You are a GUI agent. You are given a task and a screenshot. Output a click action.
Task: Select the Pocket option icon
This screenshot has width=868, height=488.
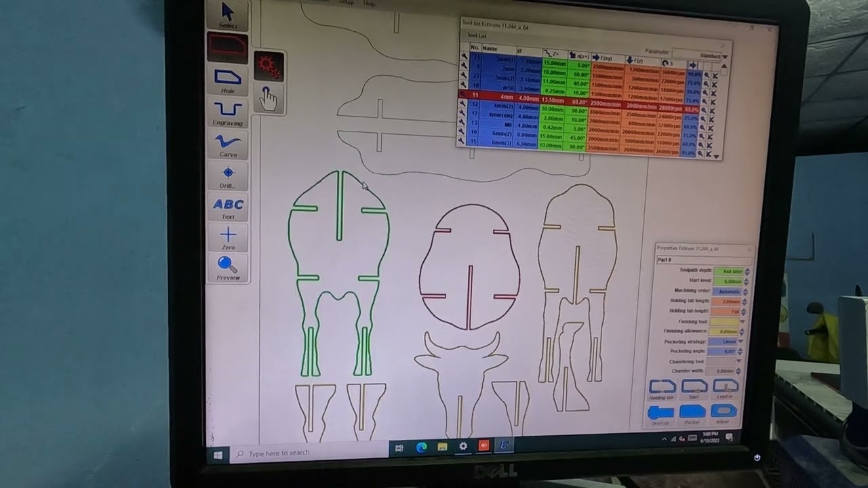[692, 413]
